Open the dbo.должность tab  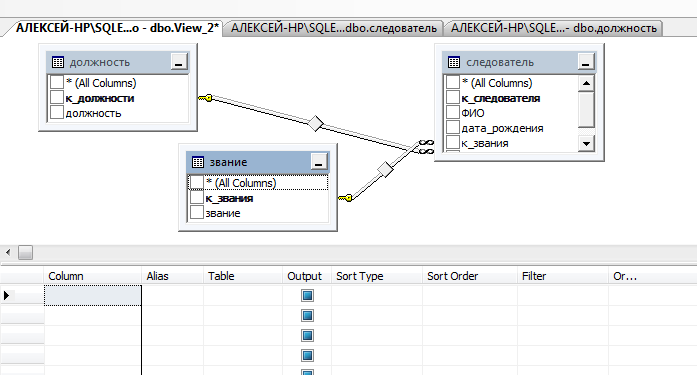coord(553,28)
